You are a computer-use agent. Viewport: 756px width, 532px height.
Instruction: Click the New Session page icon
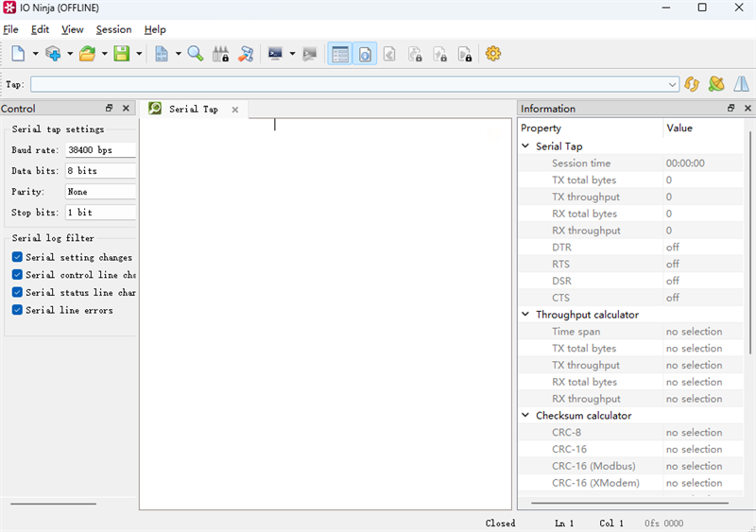point(18,54)
